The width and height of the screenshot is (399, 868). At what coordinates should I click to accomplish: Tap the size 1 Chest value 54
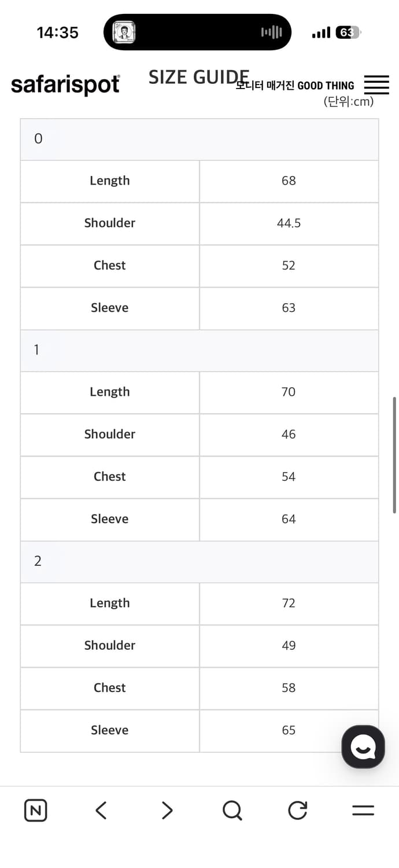pos(289,477)
